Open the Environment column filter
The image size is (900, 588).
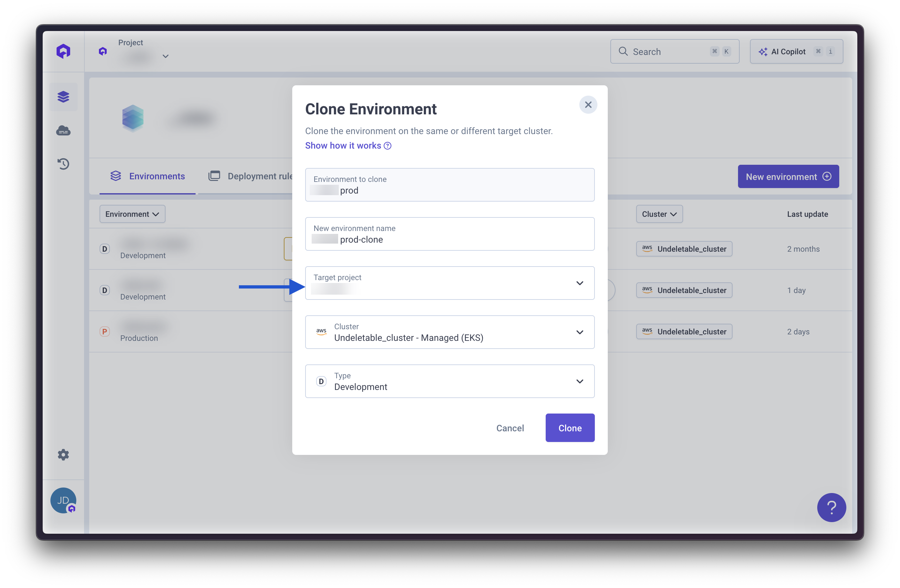pos(132,214)
